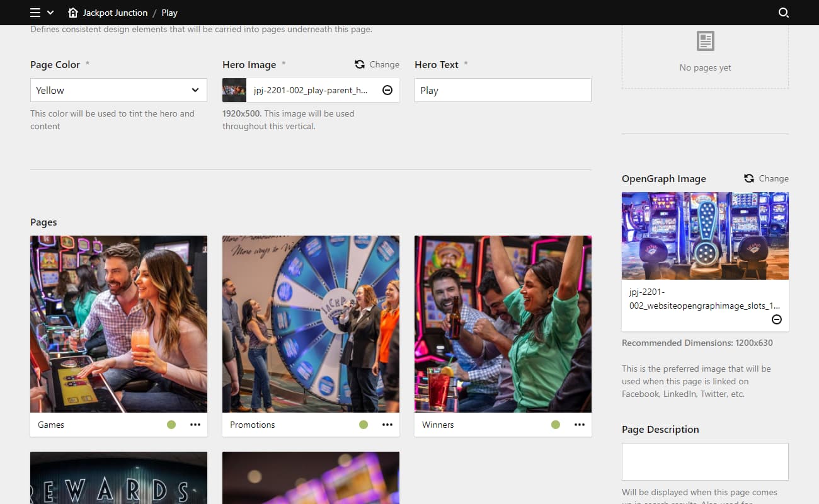Open the Rewards page thumbnail

118,478
